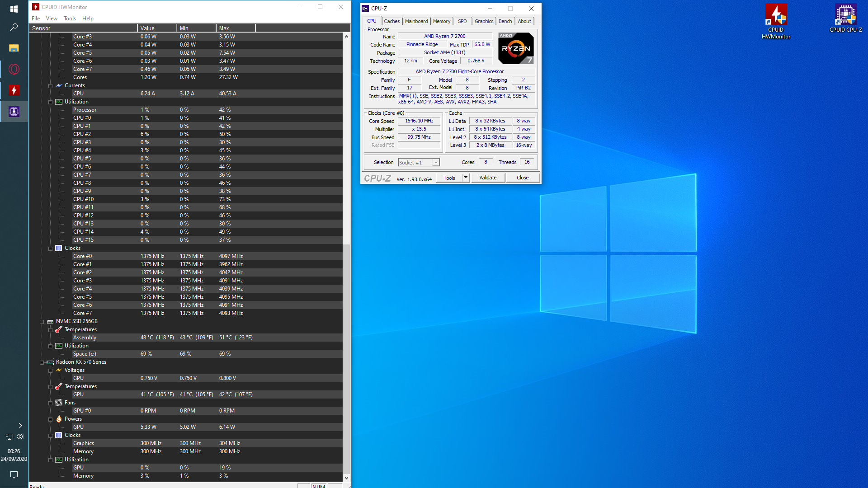Collapse the GPU Fans node
The image size is (868, 488).
click(51, 403)
